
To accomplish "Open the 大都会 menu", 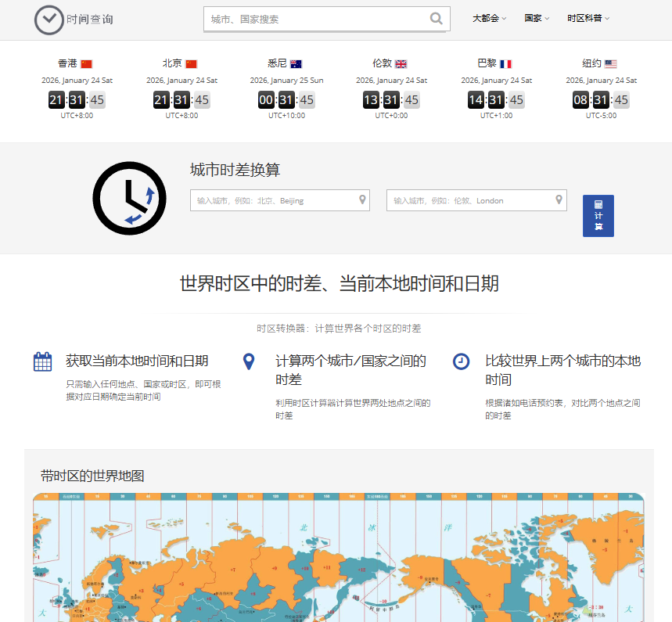I will [x=487, y=18].
